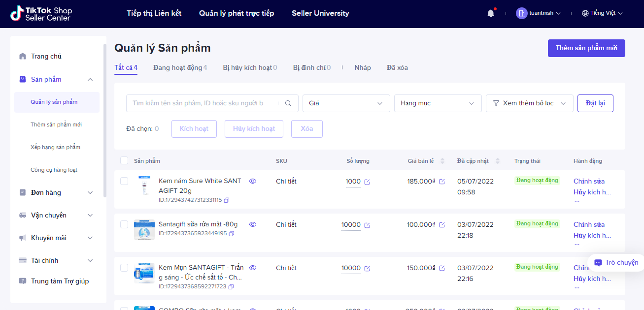
Task: Click the Trang chủ home icon
Action: click(23, 56)
